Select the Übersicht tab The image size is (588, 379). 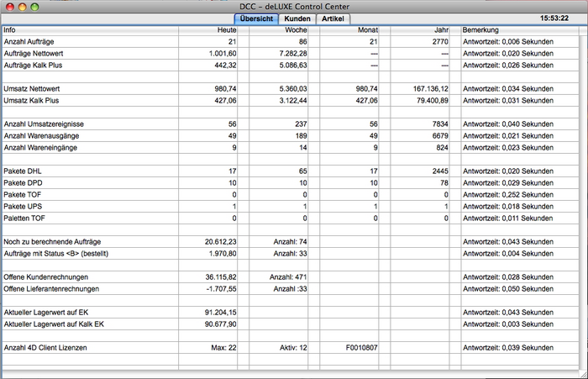point(257,18)
